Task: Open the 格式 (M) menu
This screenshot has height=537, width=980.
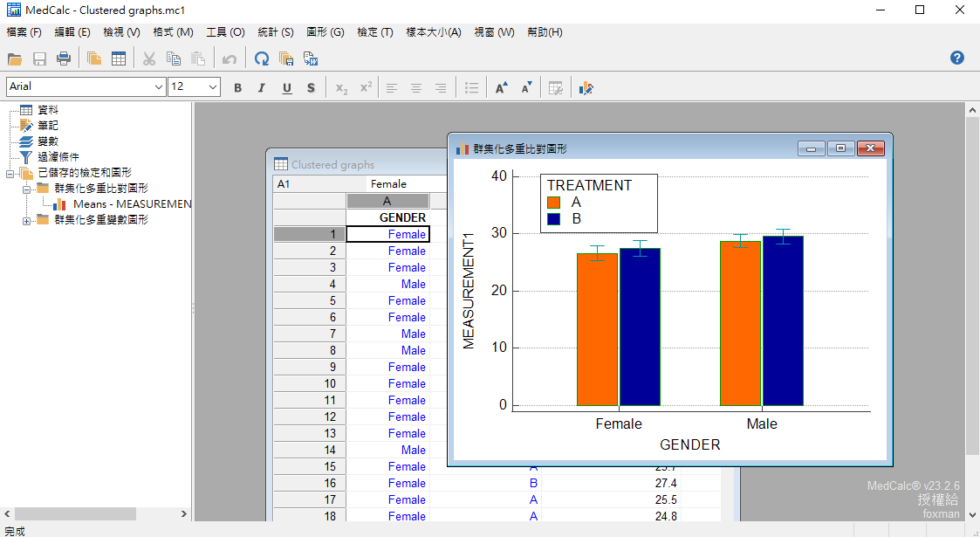Action: point(173,32)
